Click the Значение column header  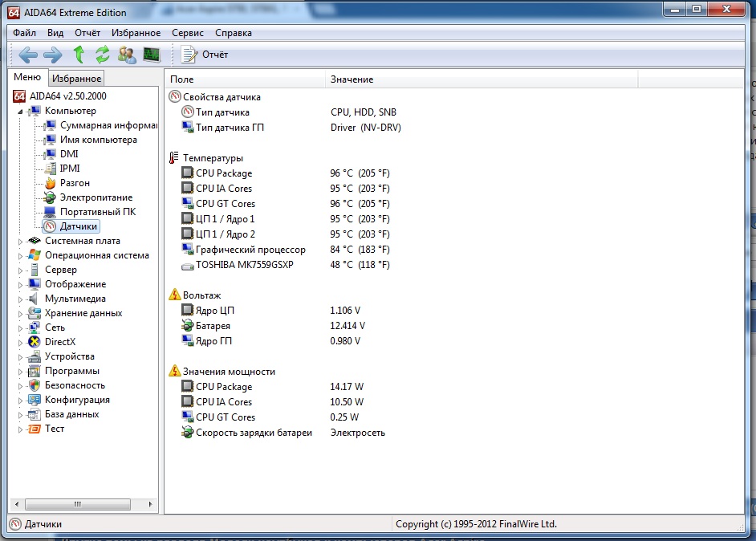coord(482,79)
